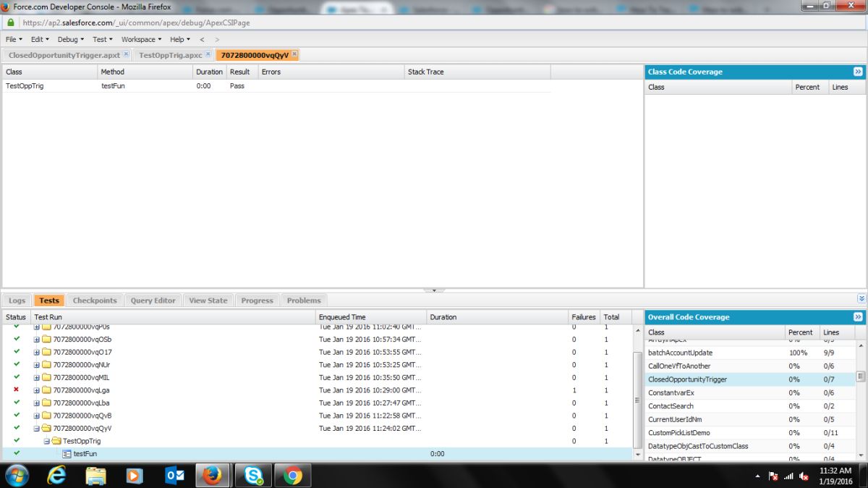This screenshot has width=868, height=488.
Task: Sort test runs by Enqueued Time column
Action: [371, 317]
